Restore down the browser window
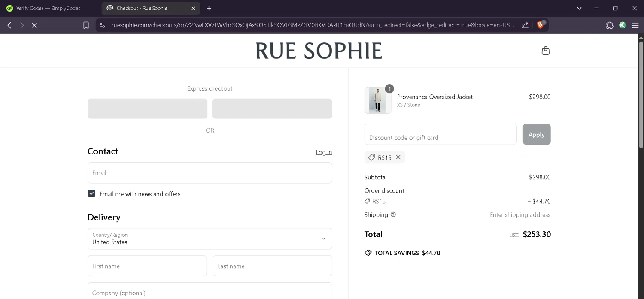Screen dimensions: 644x299 pyautogui.click(x=615, y=8)
